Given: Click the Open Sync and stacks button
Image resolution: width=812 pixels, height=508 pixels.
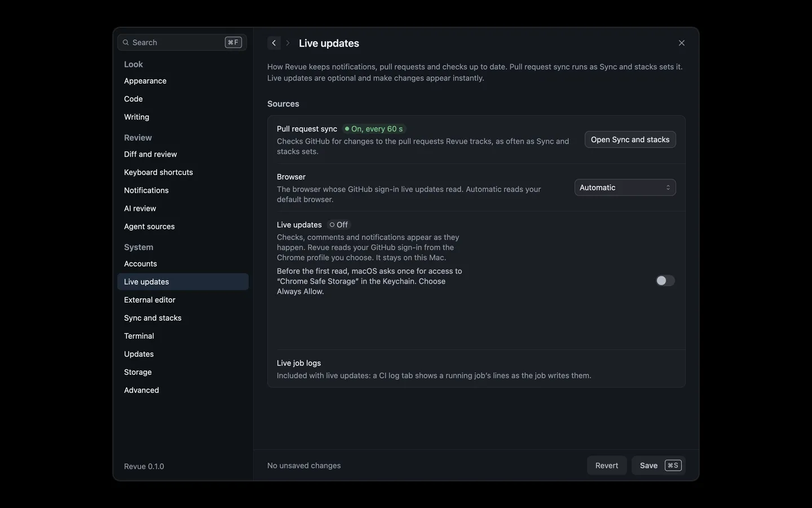Looking at the screenshot, I should (x=630, y=139).
